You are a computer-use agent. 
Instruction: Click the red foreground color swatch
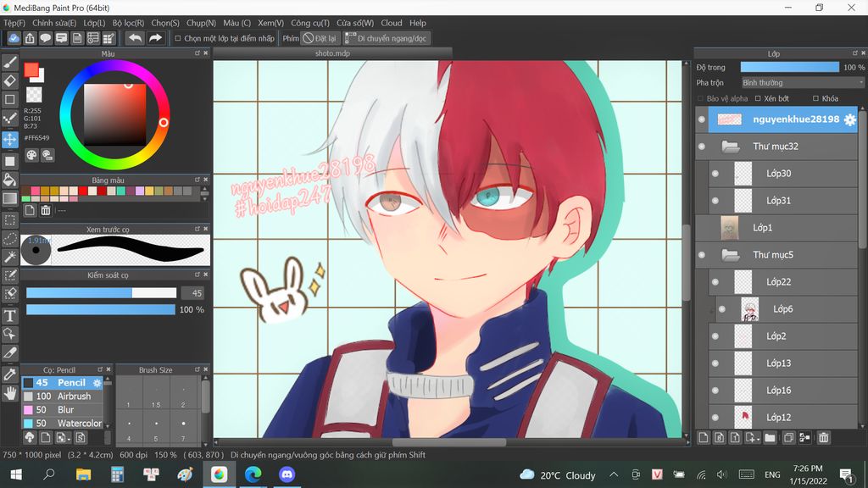pos(31,69)
